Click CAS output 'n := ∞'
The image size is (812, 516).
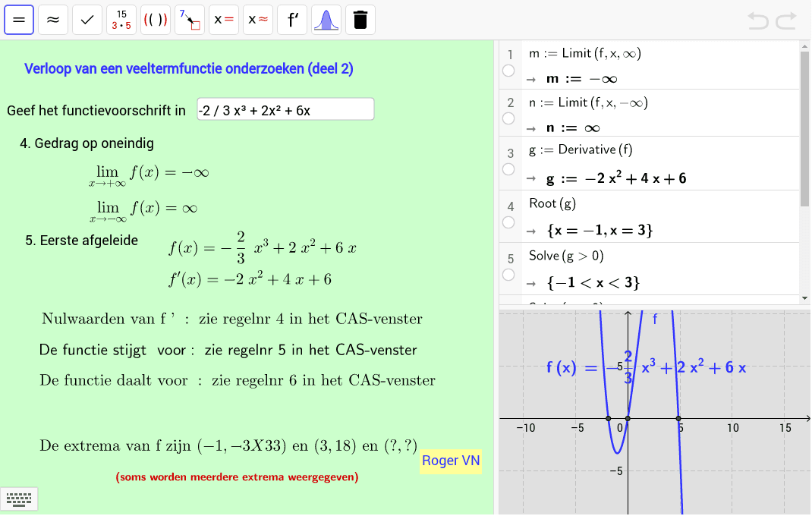[x=573, y=128]
